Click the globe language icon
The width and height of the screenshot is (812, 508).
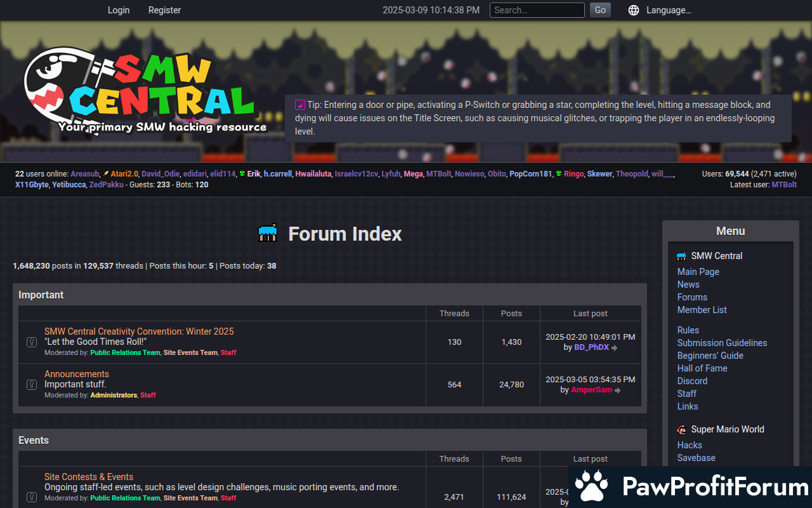tap(633, 10)
